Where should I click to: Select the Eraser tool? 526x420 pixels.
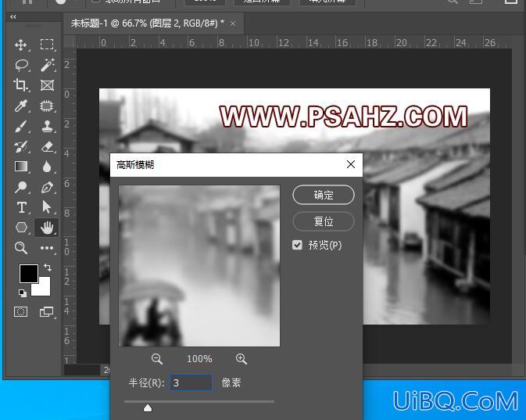pyautogui.click(x=48, y=147)
